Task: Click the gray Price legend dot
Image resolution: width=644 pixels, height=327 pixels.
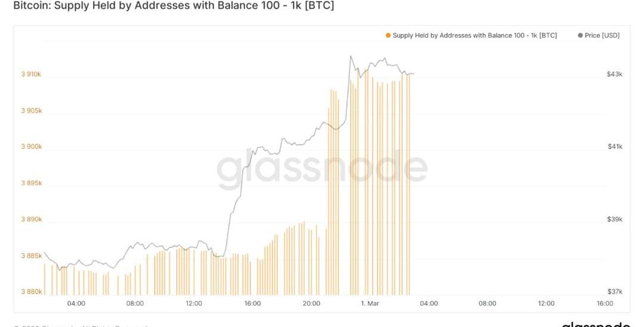Action: [580, 36]
